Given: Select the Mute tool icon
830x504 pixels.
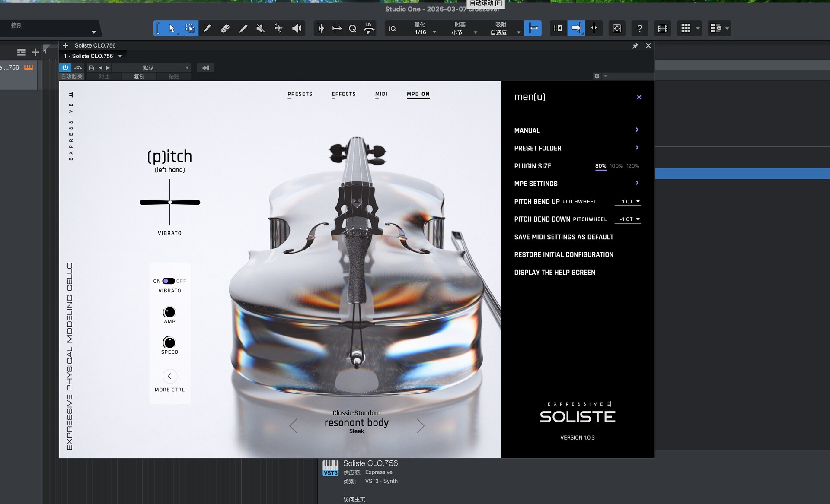Looking at the screenshot, I should coord(260,29).
